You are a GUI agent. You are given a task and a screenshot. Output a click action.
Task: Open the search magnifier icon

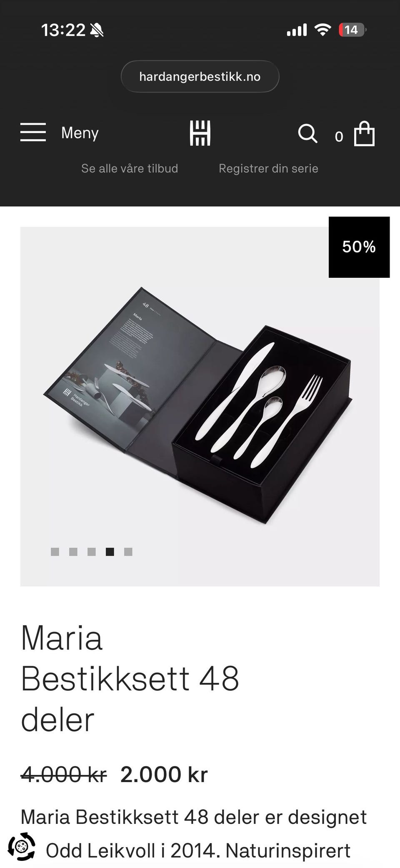[x=308, y=133]
